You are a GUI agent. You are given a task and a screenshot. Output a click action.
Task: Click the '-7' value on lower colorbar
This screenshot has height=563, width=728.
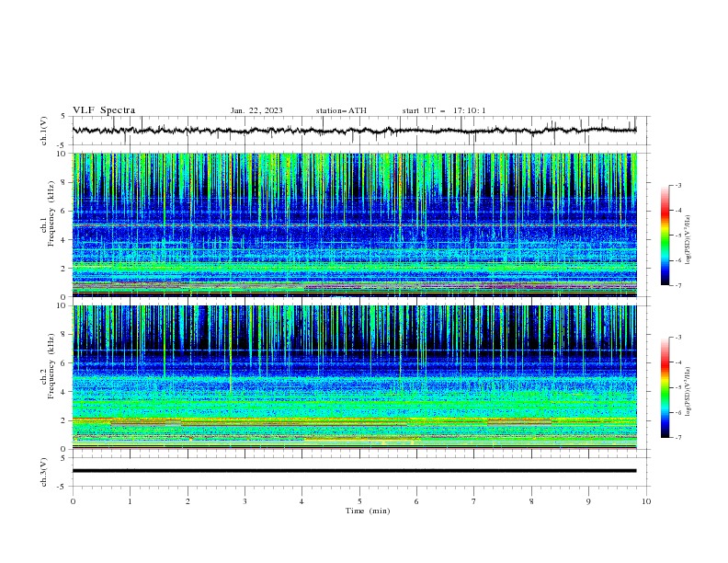pyautogui.click(x=677, y=437)
